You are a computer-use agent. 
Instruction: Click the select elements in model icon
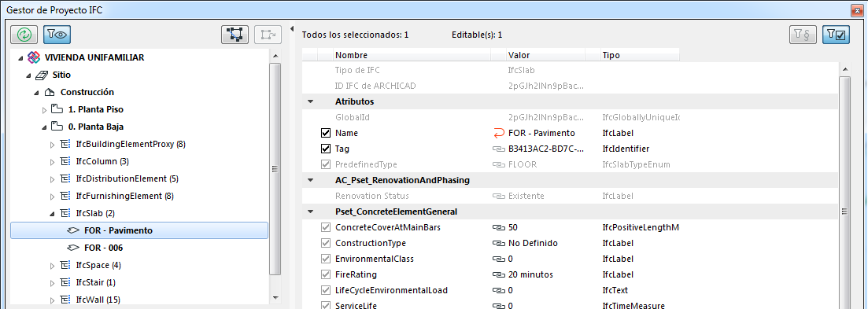point(235,35)
